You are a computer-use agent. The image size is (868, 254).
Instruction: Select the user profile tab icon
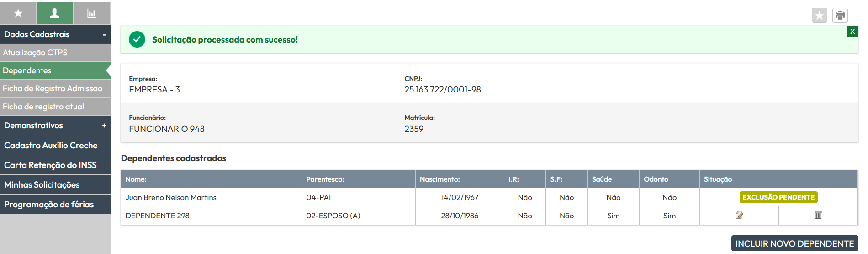coord(55,13)
